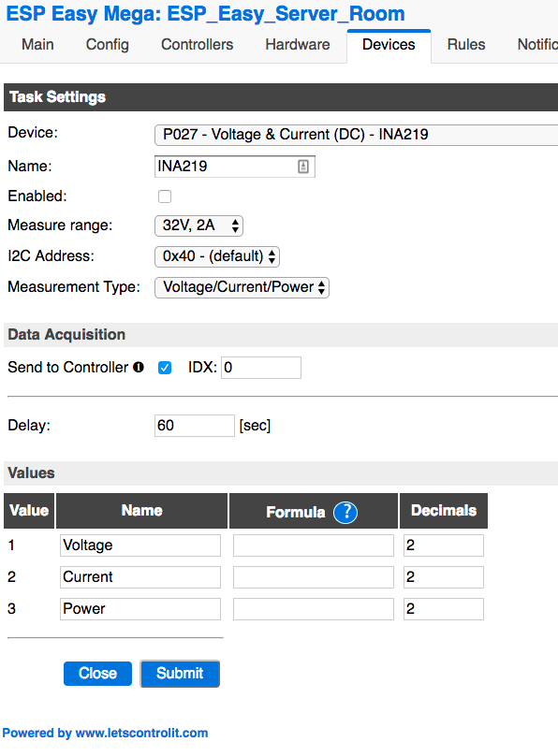
Task: Submit the task settings
Action: click(180, 673)
